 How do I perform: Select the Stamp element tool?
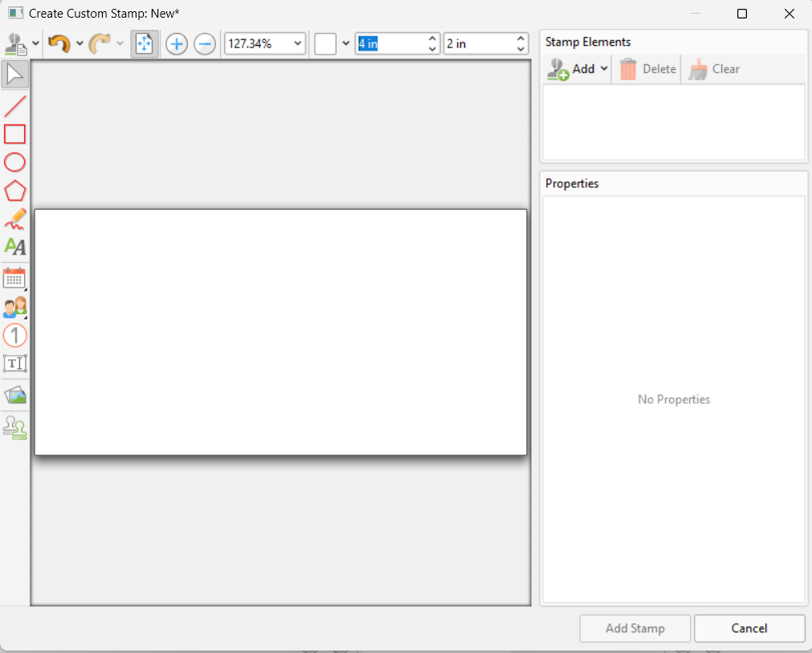[x=14, y=427]
